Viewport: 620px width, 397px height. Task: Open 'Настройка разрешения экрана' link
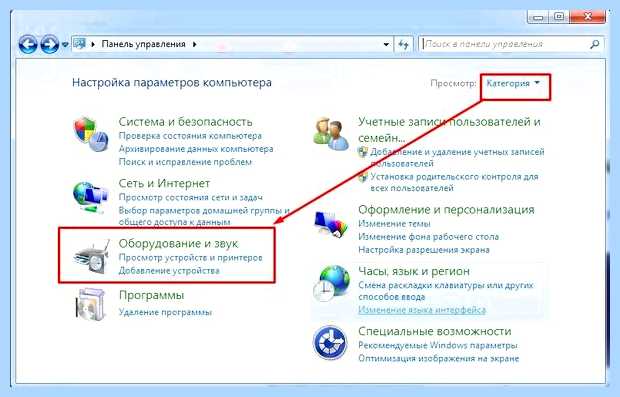(424, 250)
